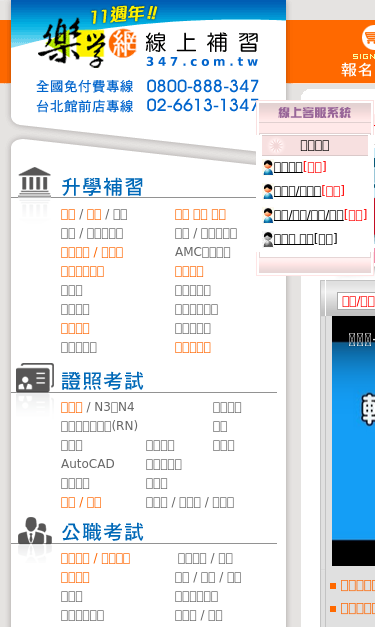Click the 線上客服系統 panel header
This screenshot has height=627, width=375.
tap(315, 113)
